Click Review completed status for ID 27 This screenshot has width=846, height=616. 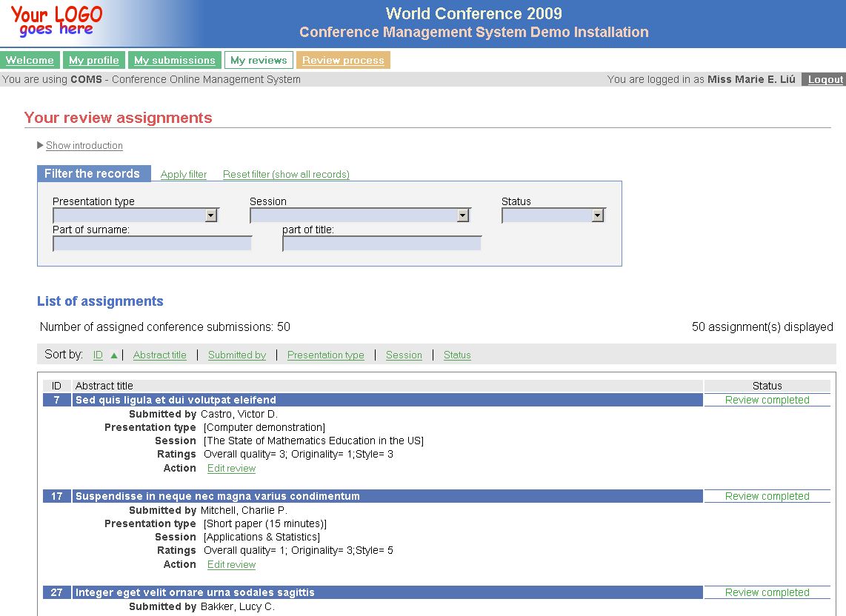click(x=767, y=592)
